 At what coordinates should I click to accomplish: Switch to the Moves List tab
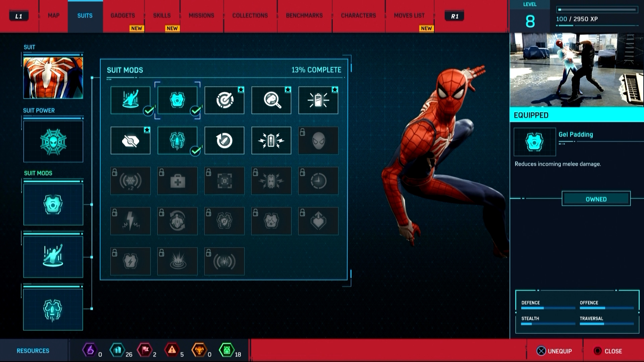[410, 16]
